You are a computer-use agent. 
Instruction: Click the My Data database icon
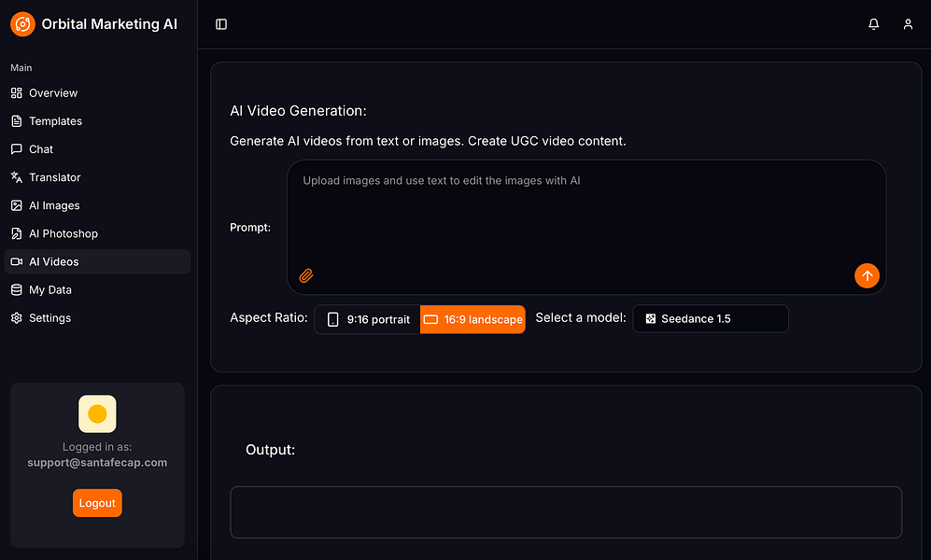point(17,289)
